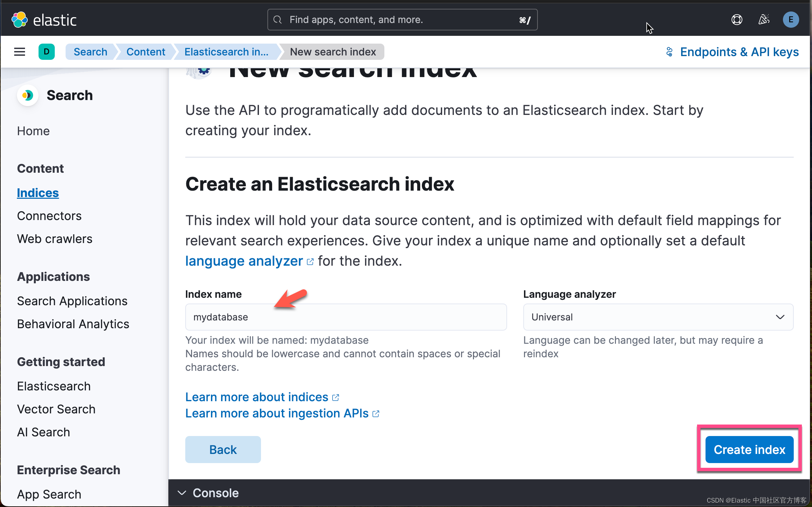Open the user avatar marked E

(x=790, y=19)
